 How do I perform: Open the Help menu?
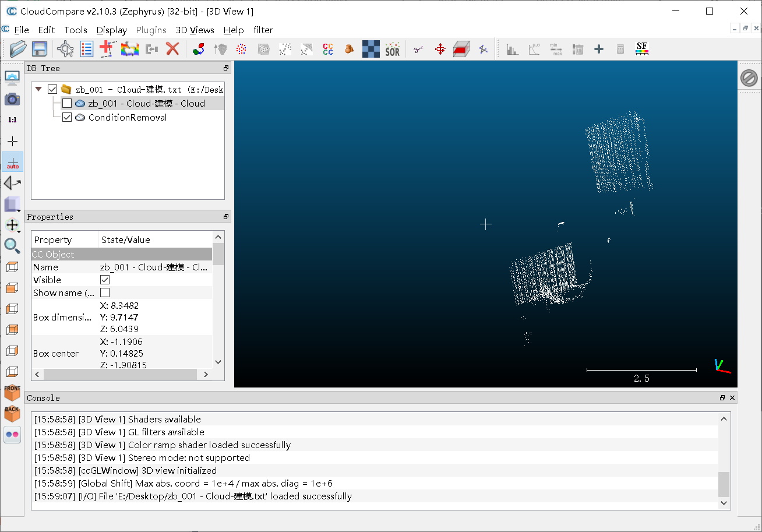coord(234,30)
